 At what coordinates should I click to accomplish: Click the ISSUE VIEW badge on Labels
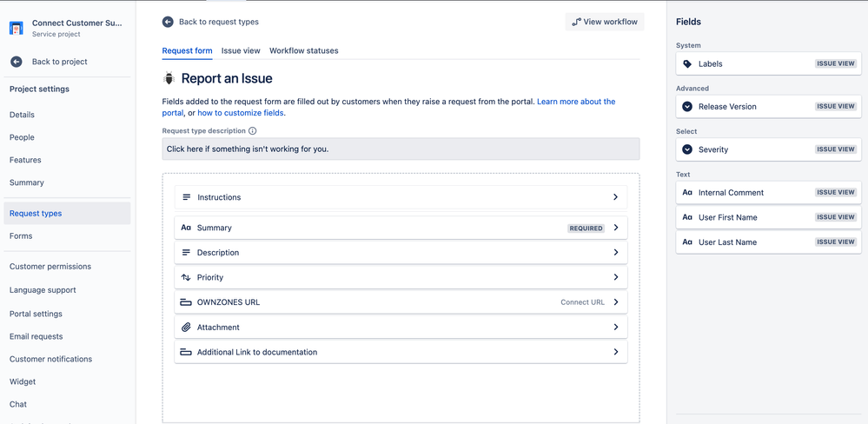click(836, 63)
